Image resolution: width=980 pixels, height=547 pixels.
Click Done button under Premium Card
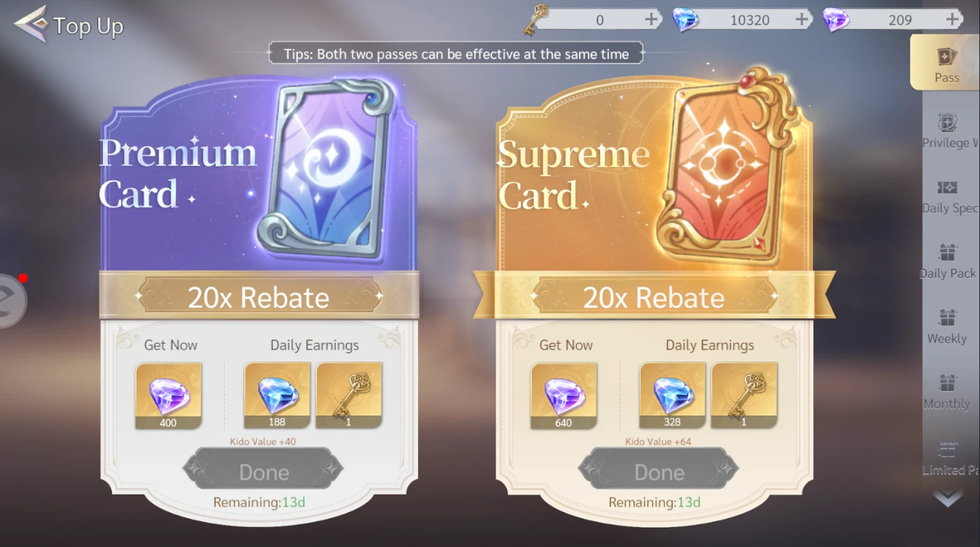[263, 472]
